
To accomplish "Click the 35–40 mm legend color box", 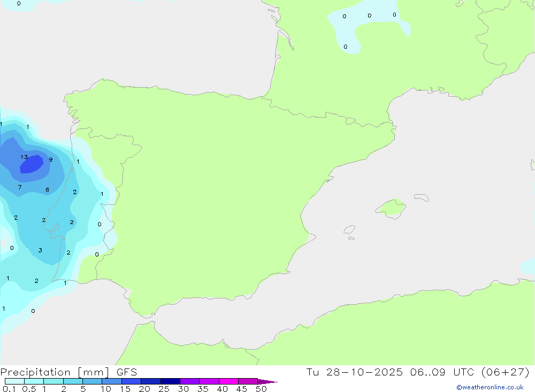I will 209,381.
